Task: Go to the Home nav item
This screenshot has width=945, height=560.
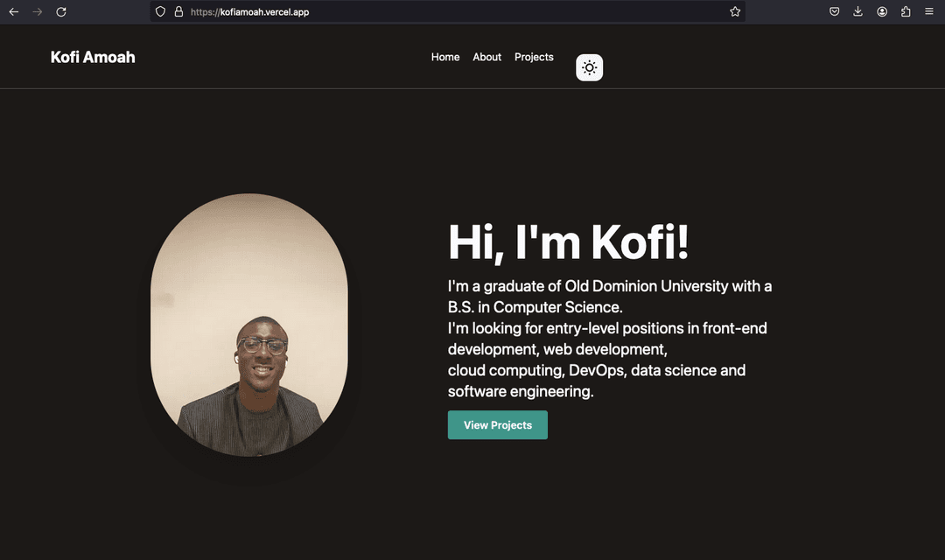Action: coord(445,57)
